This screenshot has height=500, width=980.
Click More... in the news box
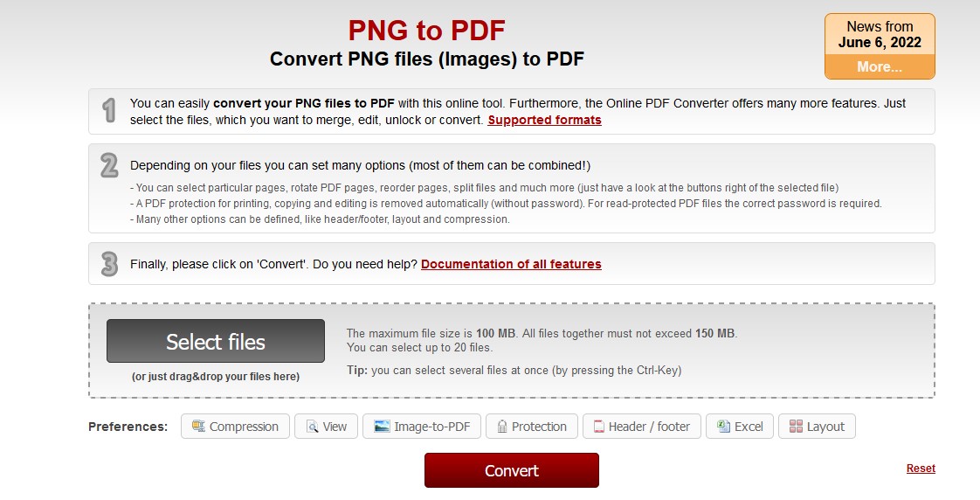click(x=880, y=67)
